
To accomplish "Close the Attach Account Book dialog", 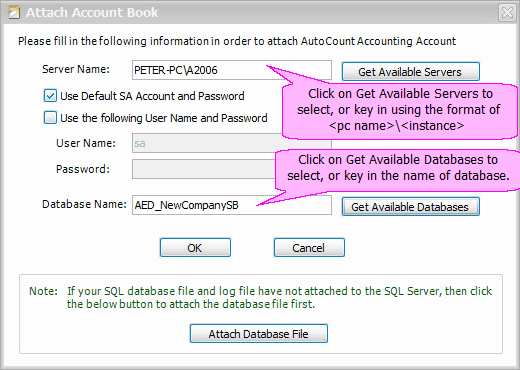I will (x=507, y=13).
